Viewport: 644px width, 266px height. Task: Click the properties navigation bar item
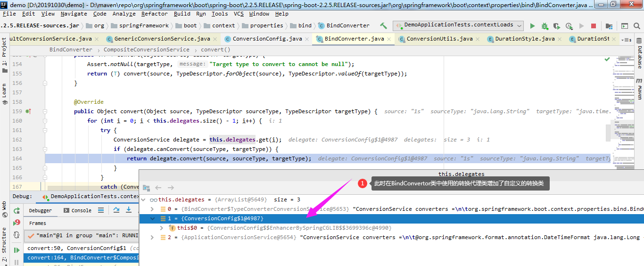pos(262,25)
